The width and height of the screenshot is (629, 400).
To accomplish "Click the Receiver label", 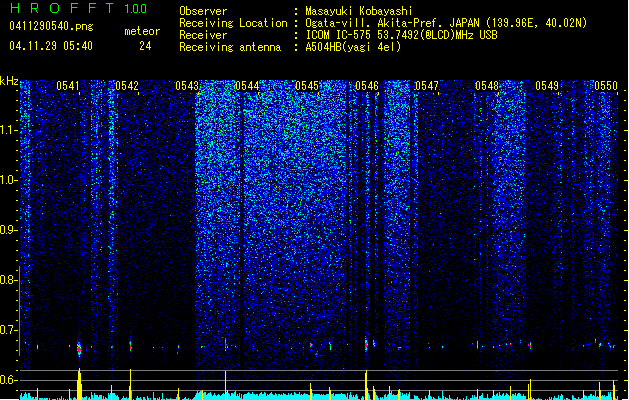I will pyautogui.click(x=203, y=35).
